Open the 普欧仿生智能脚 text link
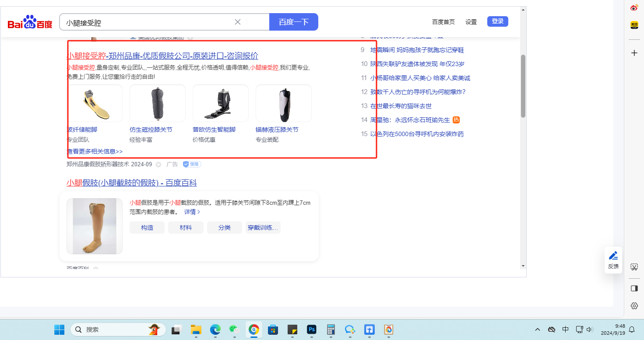 point(214,130)
